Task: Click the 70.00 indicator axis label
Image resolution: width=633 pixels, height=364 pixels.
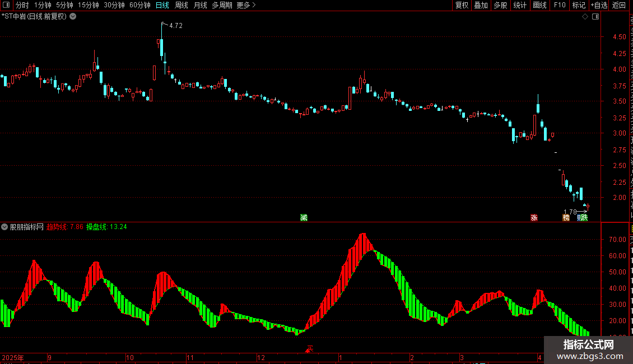Action: 617,239
